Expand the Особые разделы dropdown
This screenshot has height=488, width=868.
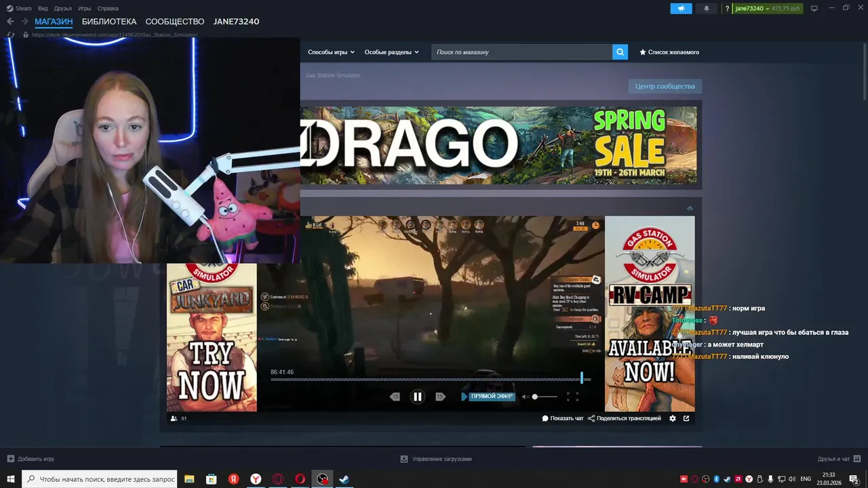click(x=391, y=52)
